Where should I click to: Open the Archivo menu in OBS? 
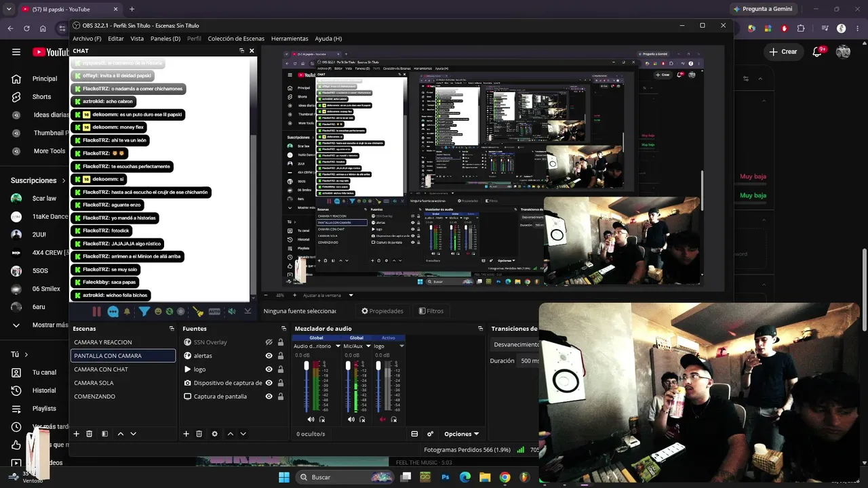[x=87, y=39]
